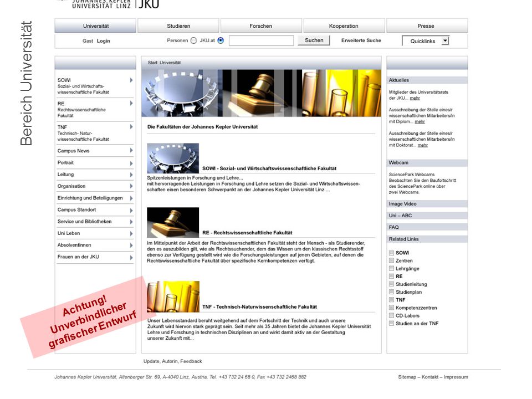The height and width of the screenshot is (399, 532).
Task: Open the Quicklinks dropdown
Action: 426,41
